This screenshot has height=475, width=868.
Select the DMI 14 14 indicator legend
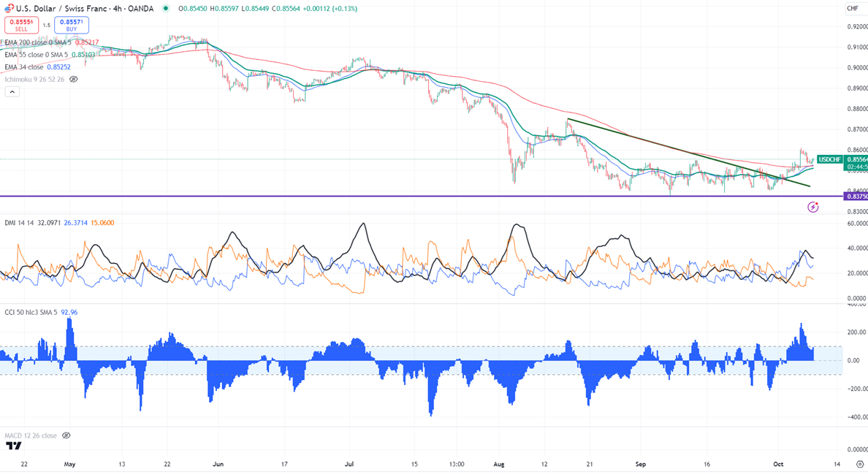[x=18, y=223]
